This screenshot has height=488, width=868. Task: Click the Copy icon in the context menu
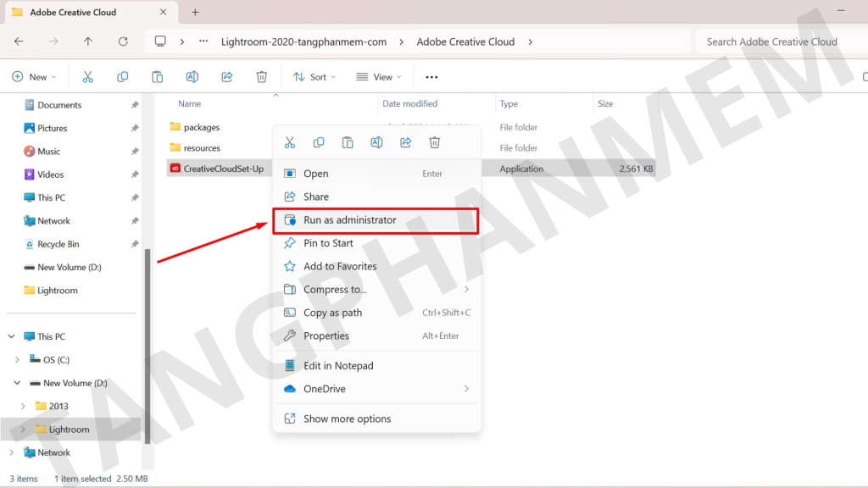point(319,142)
